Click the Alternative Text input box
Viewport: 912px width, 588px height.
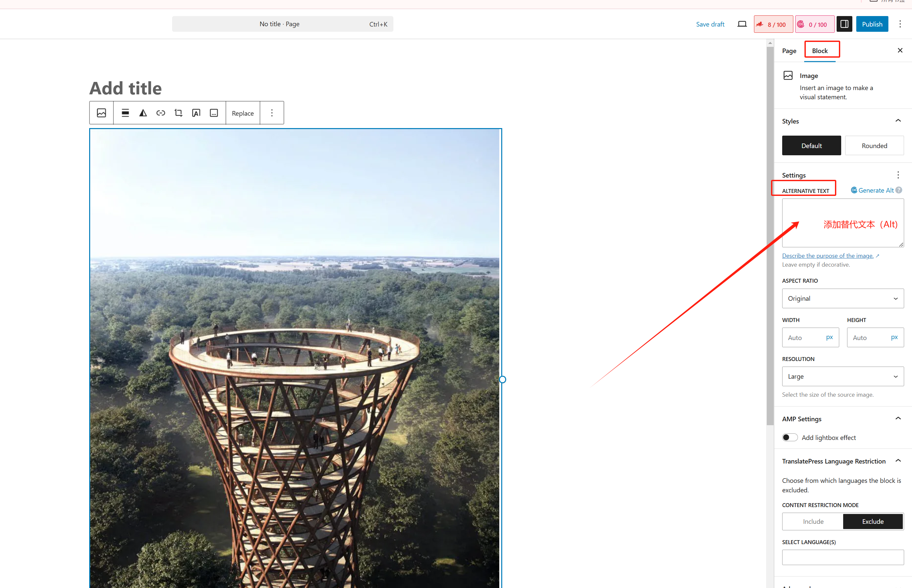click(843, 223)
